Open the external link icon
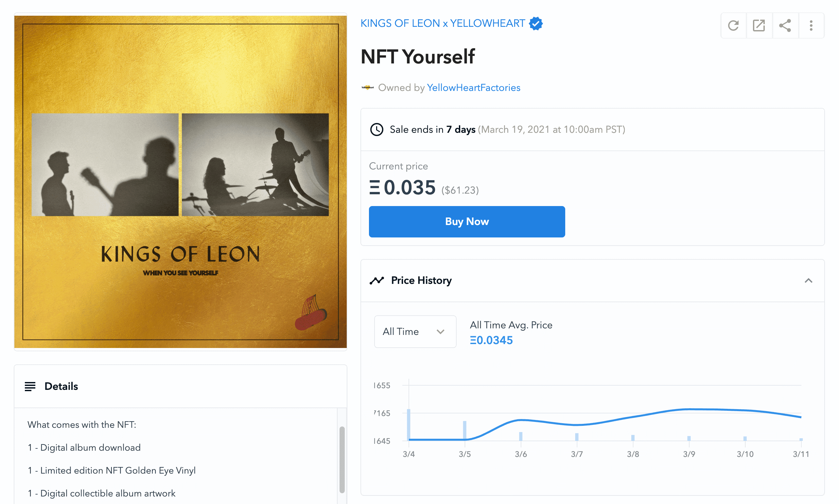839x504 pixels. [759, 26]
